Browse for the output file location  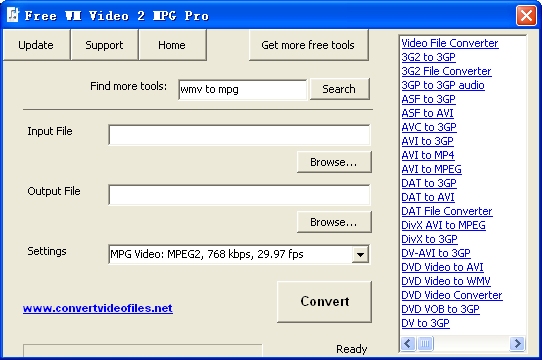click(334, 222)
